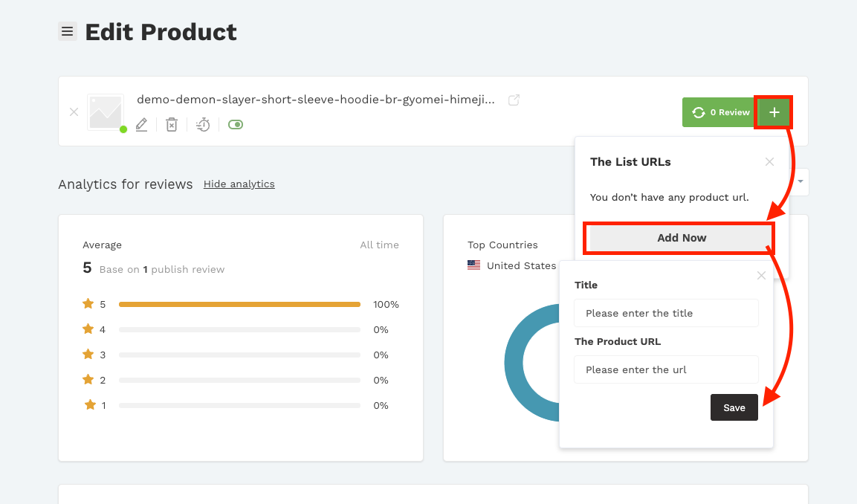The image size is (857, 504).
Task: Open the dropdown arrow right of analytics header
Action: [x=801, y=181]
